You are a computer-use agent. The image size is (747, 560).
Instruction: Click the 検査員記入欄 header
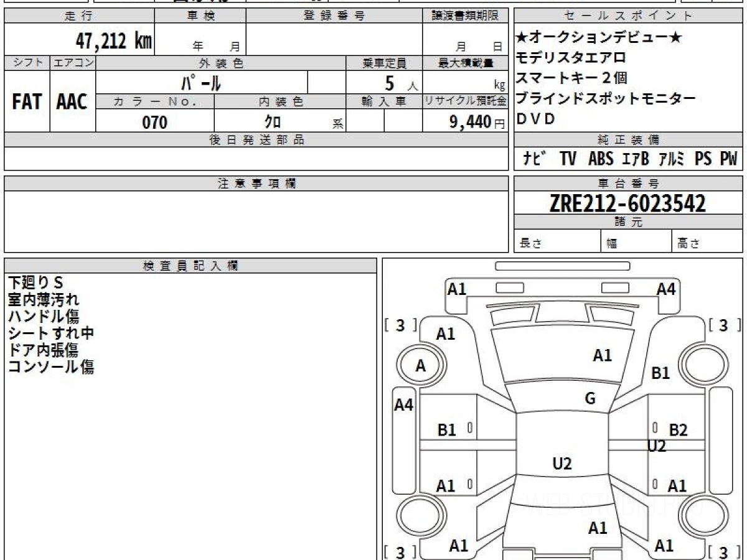(190, 266)
